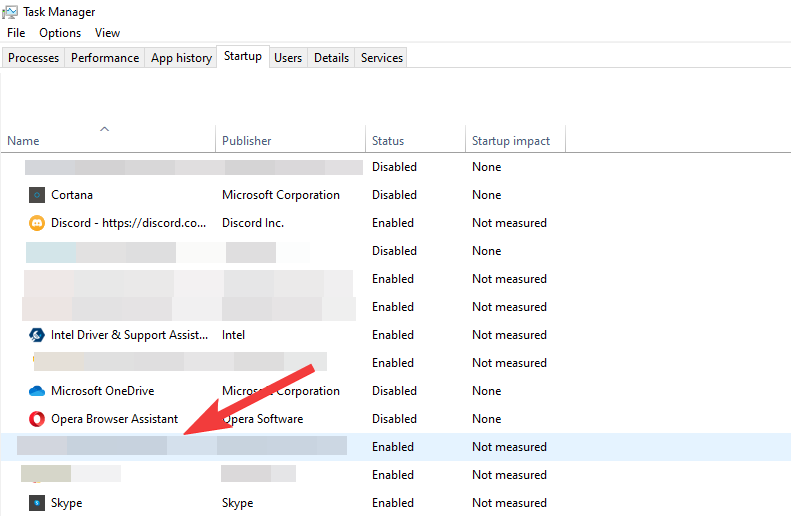Viewport: 791px width, 516px height.
Task: Open the Services tab
Action: point(382,58)
